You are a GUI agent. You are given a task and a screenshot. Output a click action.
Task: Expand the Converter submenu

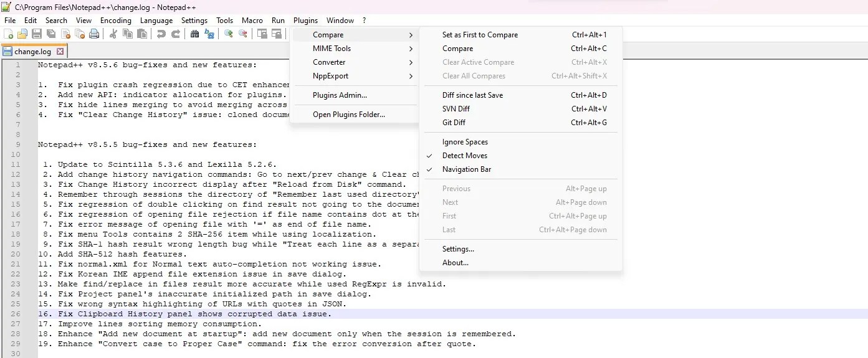pyautogui.click(x=355, y=62)
